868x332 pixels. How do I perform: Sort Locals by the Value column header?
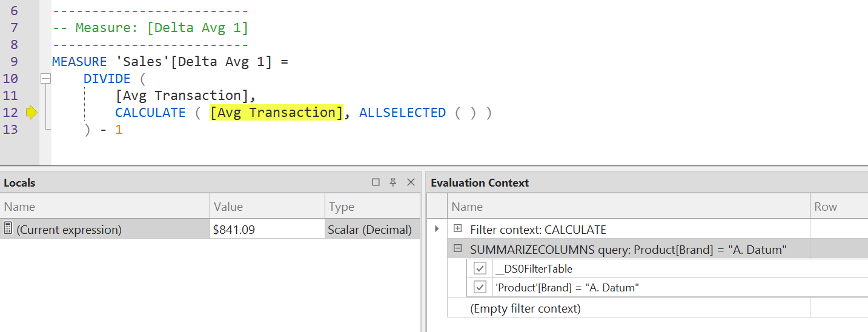tap(268, 207)
